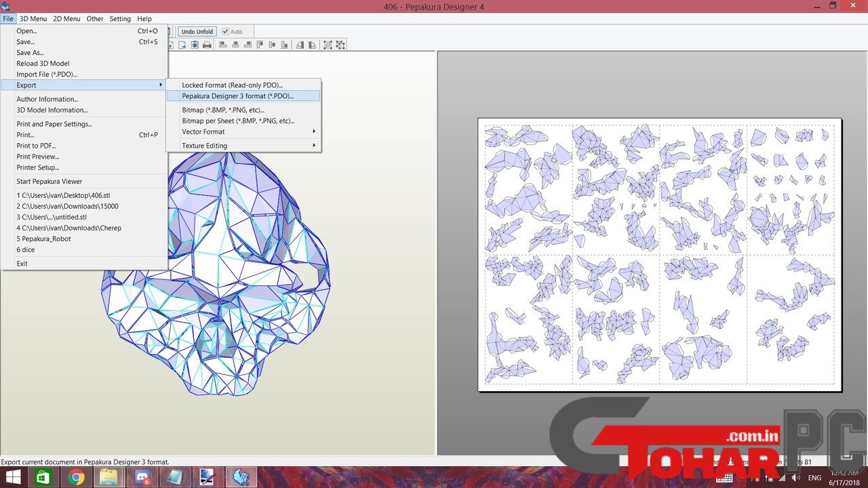Click the first rotate parts icon
This screenshot has height=488, width=868.
pos(300,45)
